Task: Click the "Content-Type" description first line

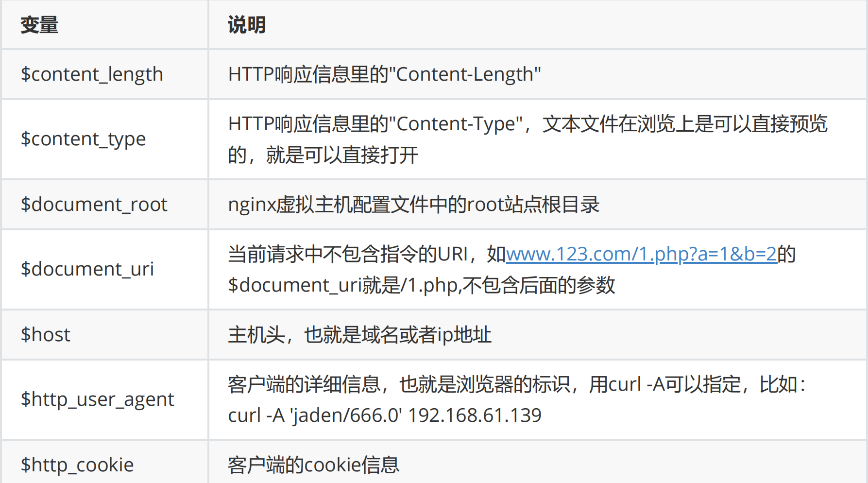Action: click(528, 124)
